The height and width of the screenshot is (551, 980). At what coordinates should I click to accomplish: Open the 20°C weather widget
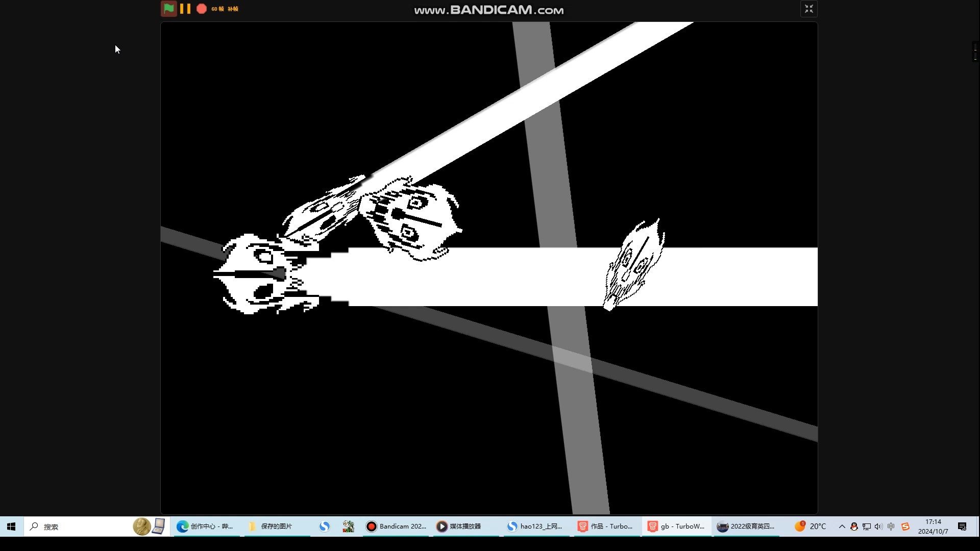[x=810, y=527]
